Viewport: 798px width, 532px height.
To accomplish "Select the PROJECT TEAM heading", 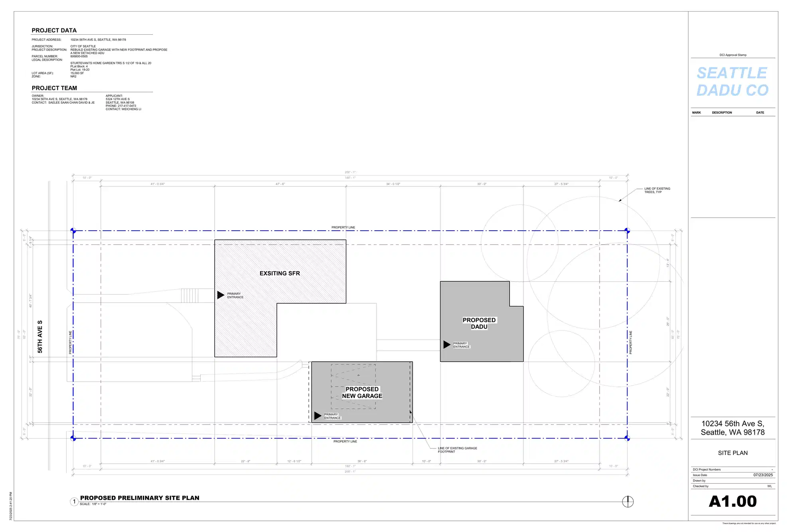I will (x=54, y=88).
